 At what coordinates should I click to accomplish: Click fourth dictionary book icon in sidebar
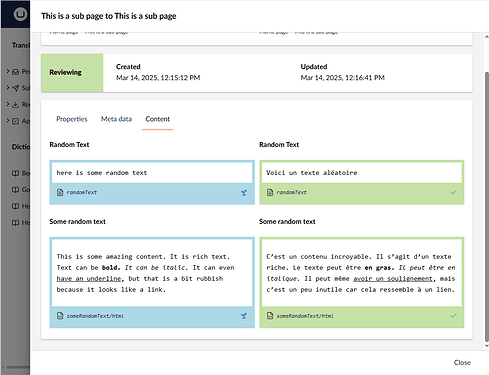tap(15, 222)
